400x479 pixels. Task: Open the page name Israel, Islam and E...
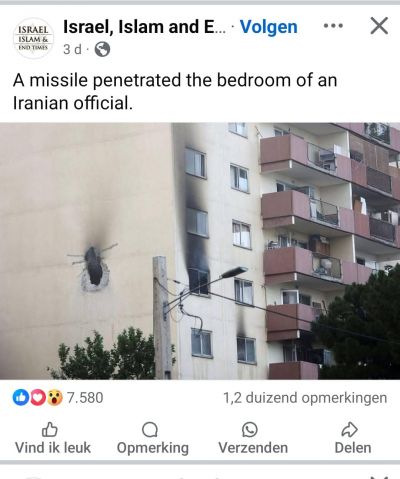pyautogui.click(x=144, y=27)
